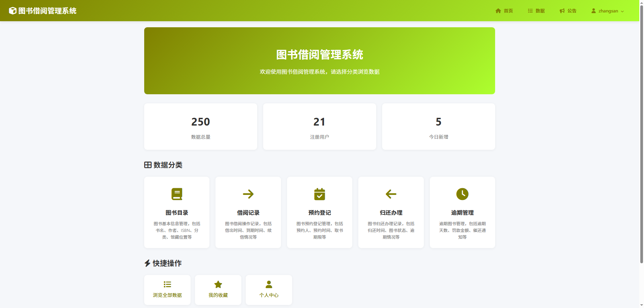Screen dimensions: 644x308
Task: Click the 5 today's additions number
Action: [439, 122]
